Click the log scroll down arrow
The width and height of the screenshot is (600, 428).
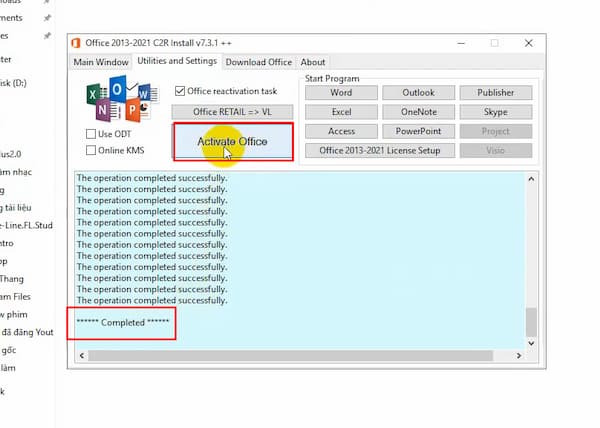tap(531, 343)
